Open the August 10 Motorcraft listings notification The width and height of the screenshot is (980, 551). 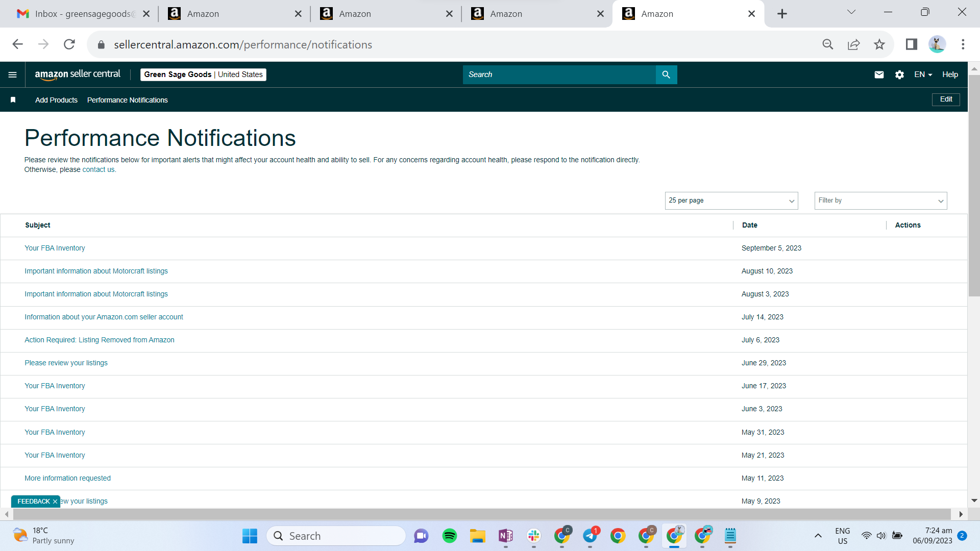(x=96, y=271)
